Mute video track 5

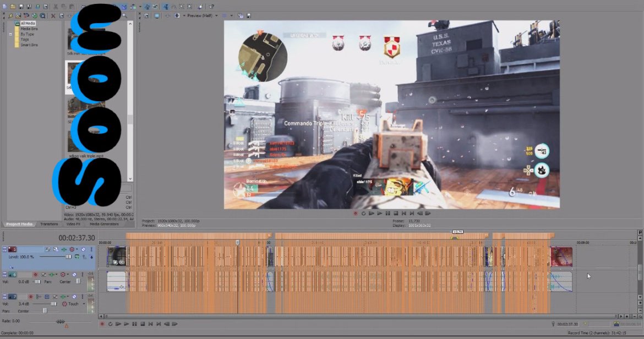[x=83, y=249]
